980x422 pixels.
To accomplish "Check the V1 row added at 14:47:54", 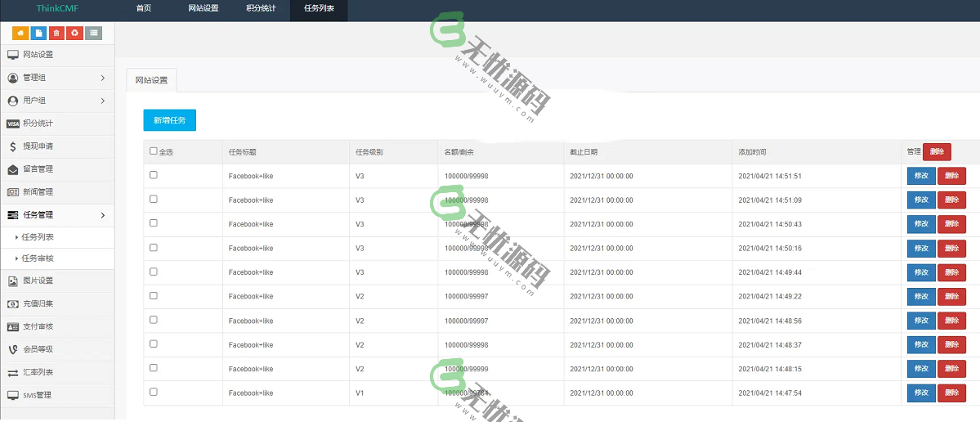I will tap(154, 392).
